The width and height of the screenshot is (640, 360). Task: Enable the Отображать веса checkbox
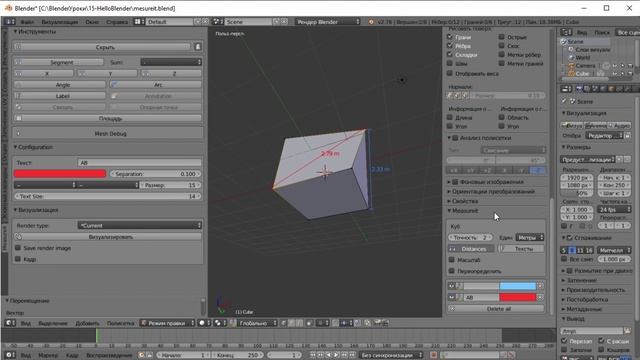450,73
